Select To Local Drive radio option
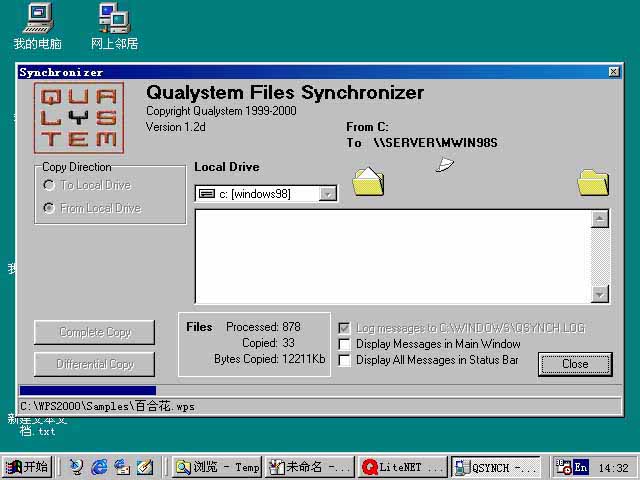Screen dimensions: 640x480 point(49,185)
